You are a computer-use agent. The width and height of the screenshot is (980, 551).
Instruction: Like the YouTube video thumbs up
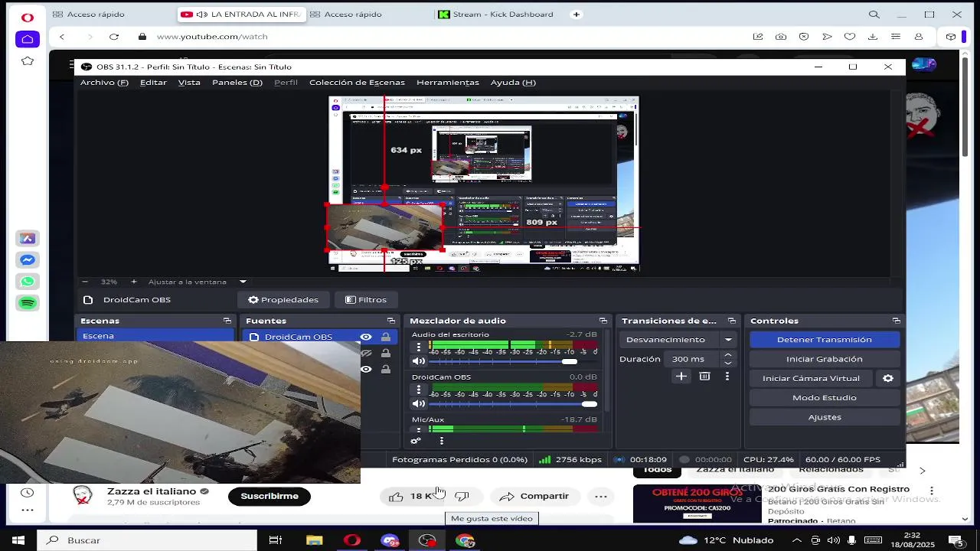[x=411, y=496]
